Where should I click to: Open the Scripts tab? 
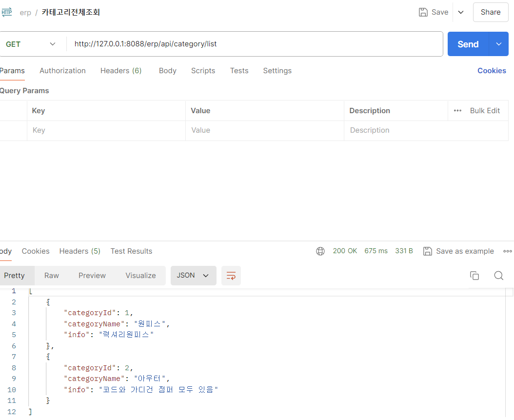click(x=203, y=71)
